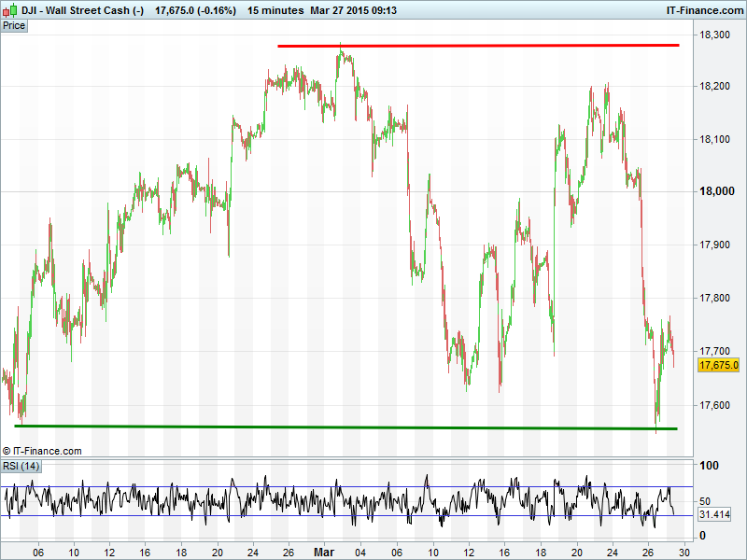Viewport: 747px width, 560px height.
Task: Click the © IT-Finance.com watermark
Action: pos(42,451)
